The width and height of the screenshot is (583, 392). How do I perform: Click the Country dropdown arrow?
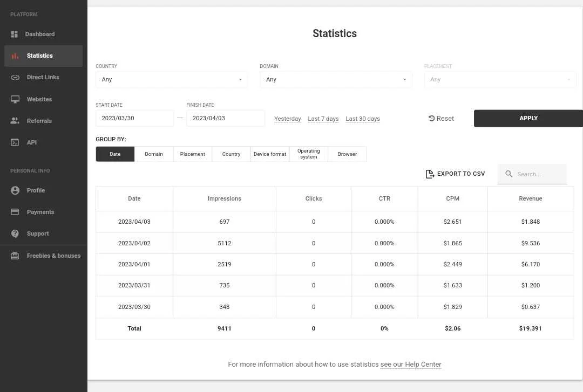(x=240, y=79)
